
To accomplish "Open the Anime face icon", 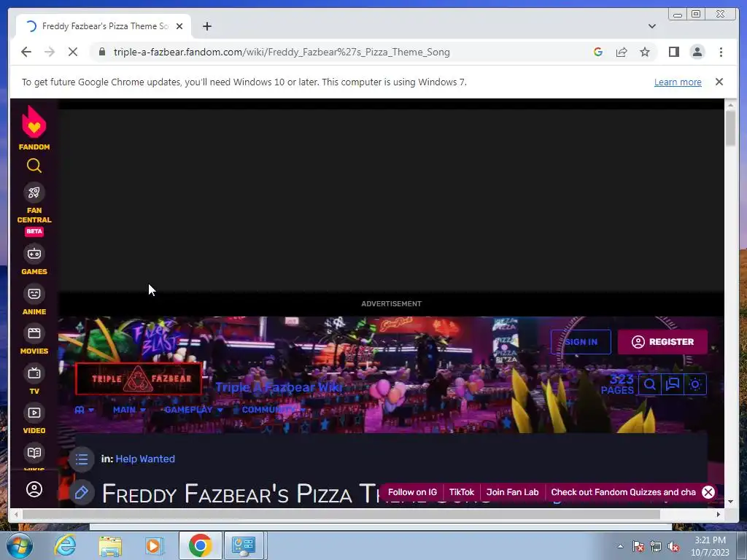I will pos(34,294).
